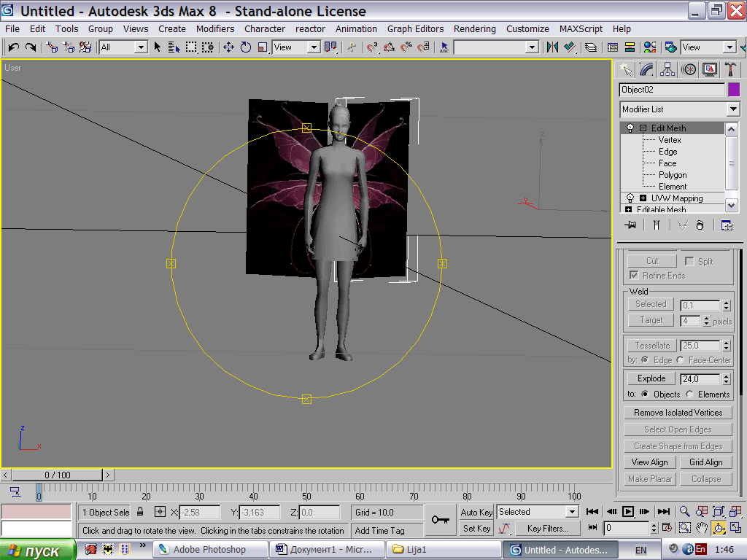The height and width of the screenshot is (560, 747).
Task: Switch to the Hierarchy command panel tab
Action: (667, 69)
